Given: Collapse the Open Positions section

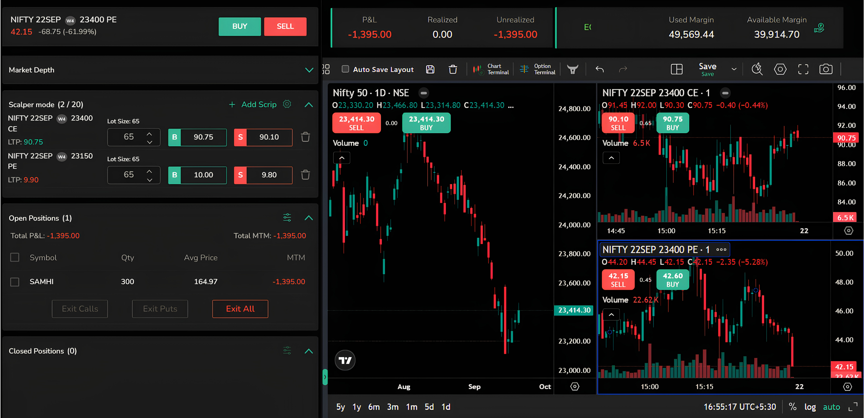Looking at the screenshot, I should (309, 218).
